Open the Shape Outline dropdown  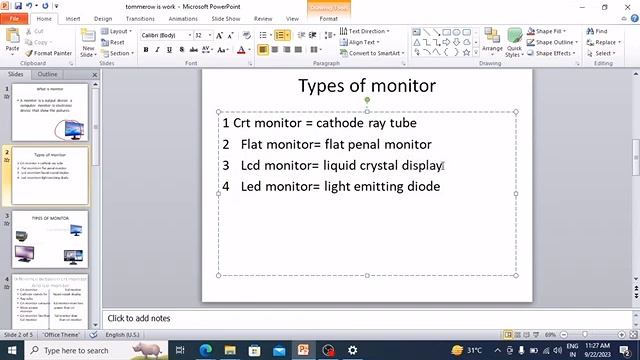[552, 42]
